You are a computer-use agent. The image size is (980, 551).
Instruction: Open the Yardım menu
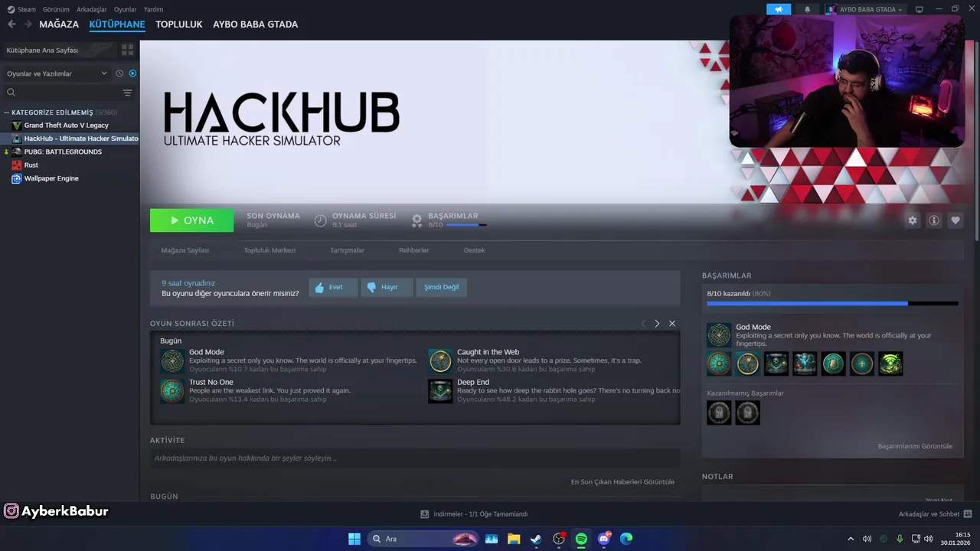(x=154, y=9)
